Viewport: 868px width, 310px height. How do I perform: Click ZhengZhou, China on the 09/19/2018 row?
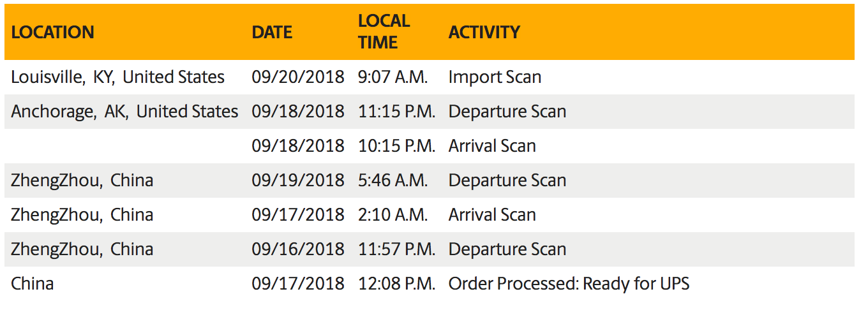(x=82, y=181)
